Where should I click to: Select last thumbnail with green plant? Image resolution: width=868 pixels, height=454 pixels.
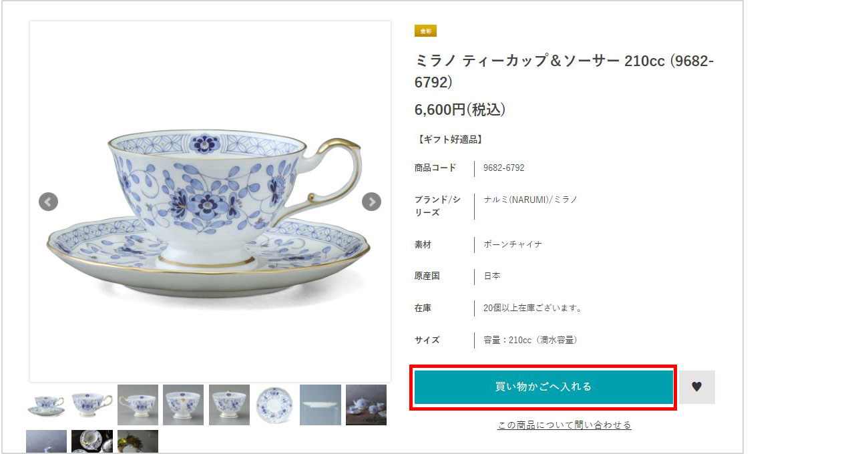pos(138,442)
